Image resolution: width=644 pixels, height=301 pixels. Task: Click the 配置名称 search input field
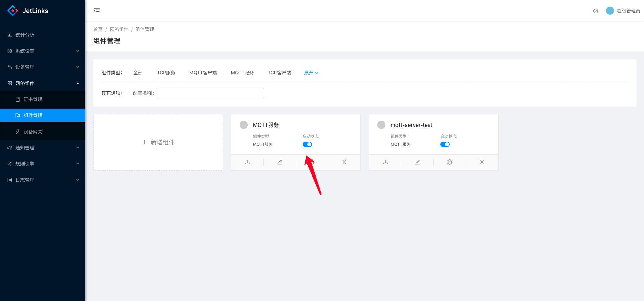click(210, 93)
